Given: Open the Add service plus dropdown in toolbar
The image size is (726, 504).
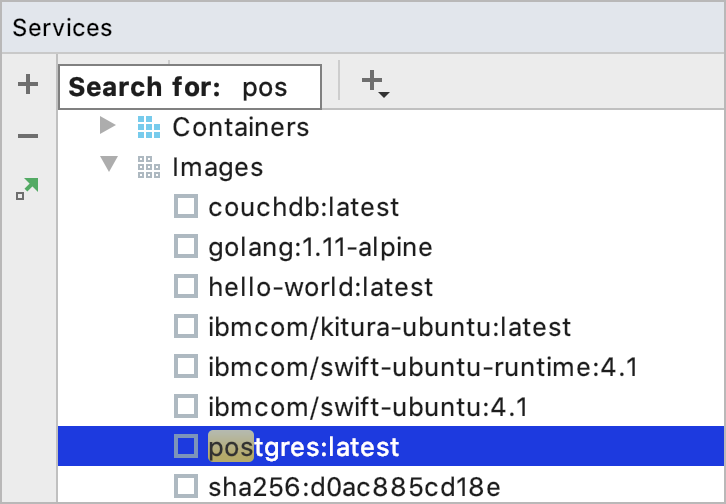Looking at the screenshot, I should [375, 84].
